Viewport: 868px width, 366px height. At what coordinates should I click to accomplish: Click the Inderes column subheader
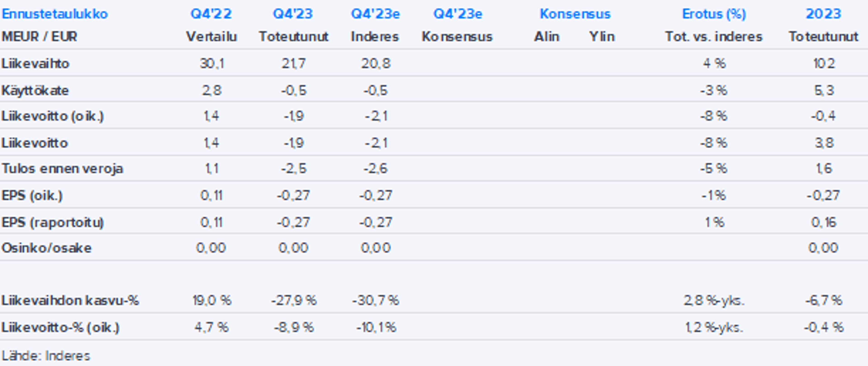click(x=375, y=37)
